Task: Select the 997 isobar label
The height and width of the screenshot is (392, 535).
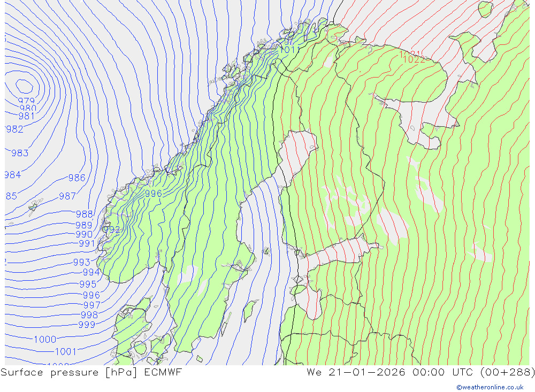Action: click(92, 305)
